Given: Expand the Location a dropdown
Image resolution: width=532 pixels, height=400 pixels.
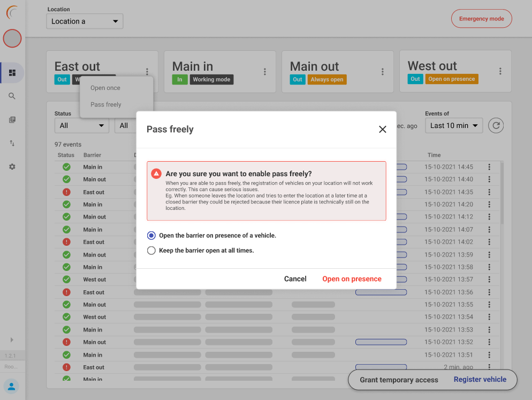Looking at the screenshot, I should [85, 21].
